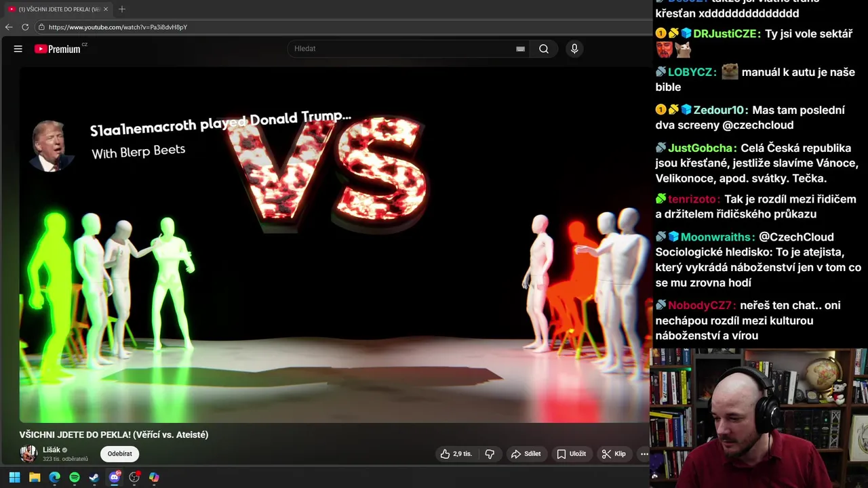Open more actions three-dot menu
868x488 pixels.
pos(644,454)
